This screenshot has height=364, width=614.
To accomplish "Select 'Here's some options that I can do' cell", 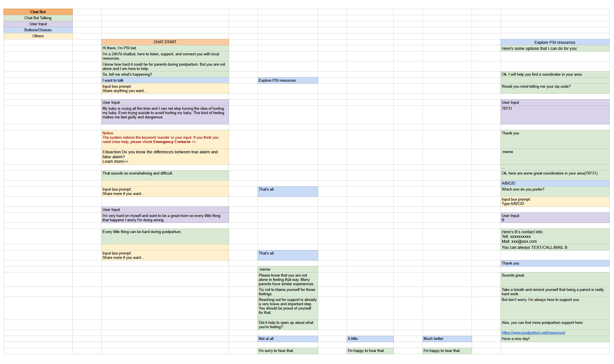I will click(x=555, y=48).
